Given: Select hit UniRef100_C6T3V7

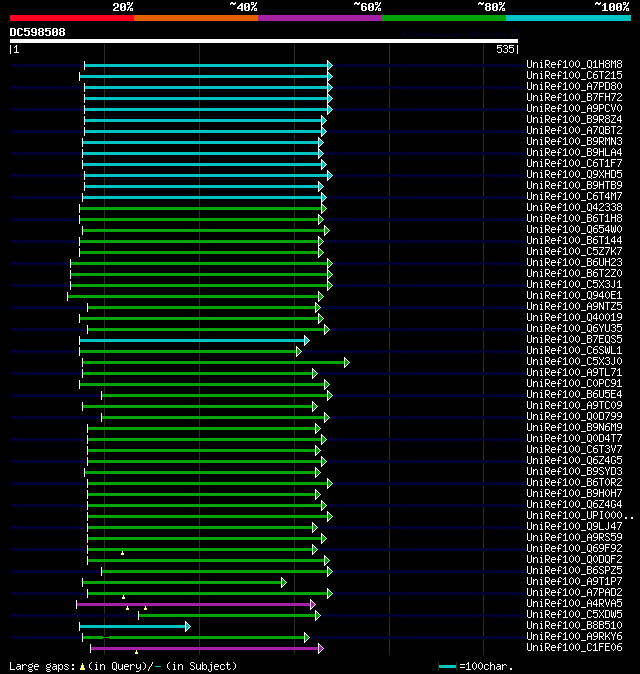Looking at the screenshot, I should pyautogui.click(x=574, y=450).
